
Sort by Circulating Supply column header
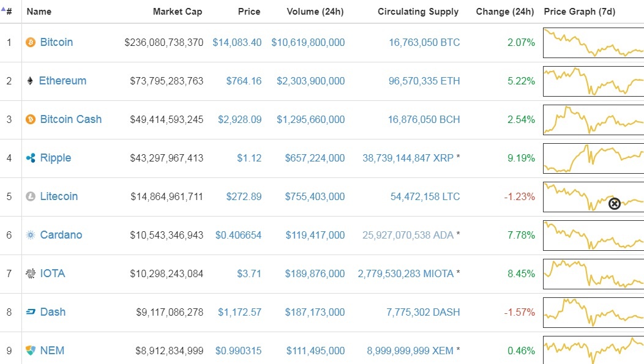[417, 12]
